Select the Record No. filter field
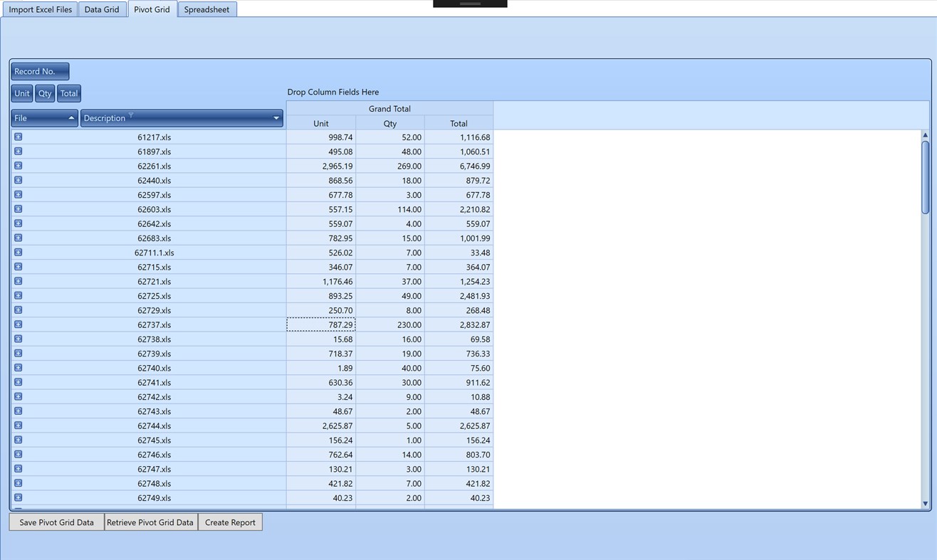The image size is (937, 560). tap(39, 70)
